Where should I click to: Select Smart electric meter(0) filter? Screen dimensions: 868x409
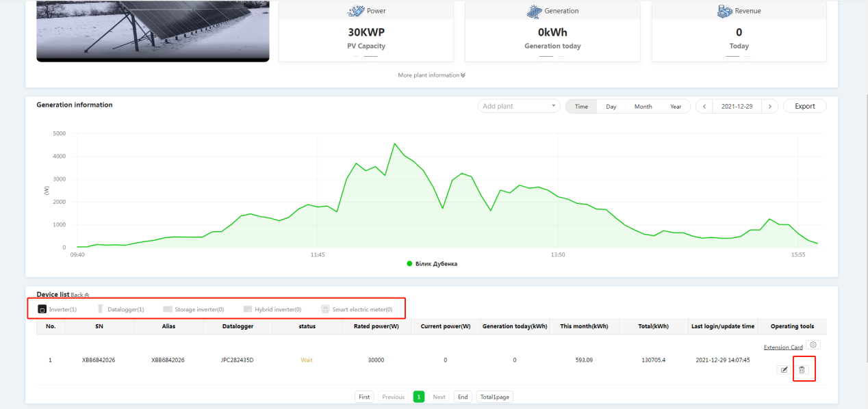[357, 309]
